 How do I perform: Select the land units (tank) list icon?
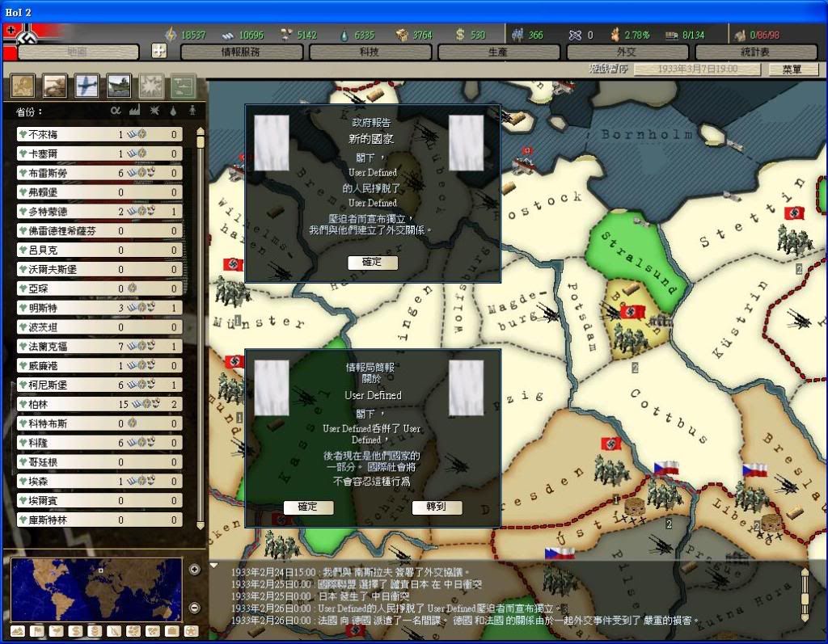pos(55,85)
